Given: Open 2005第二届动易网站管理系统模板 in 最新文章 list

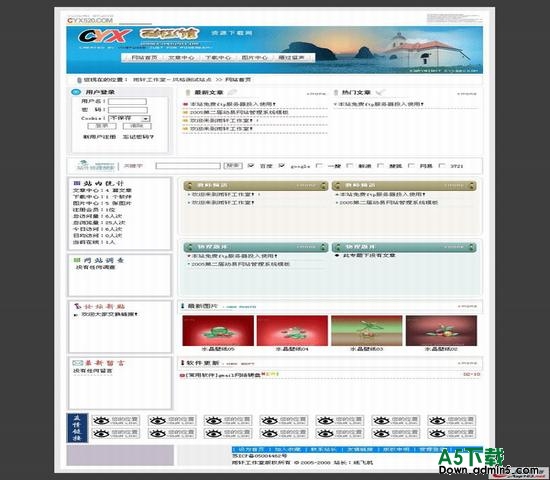Looking at the screenshot, I should point(239,112).
